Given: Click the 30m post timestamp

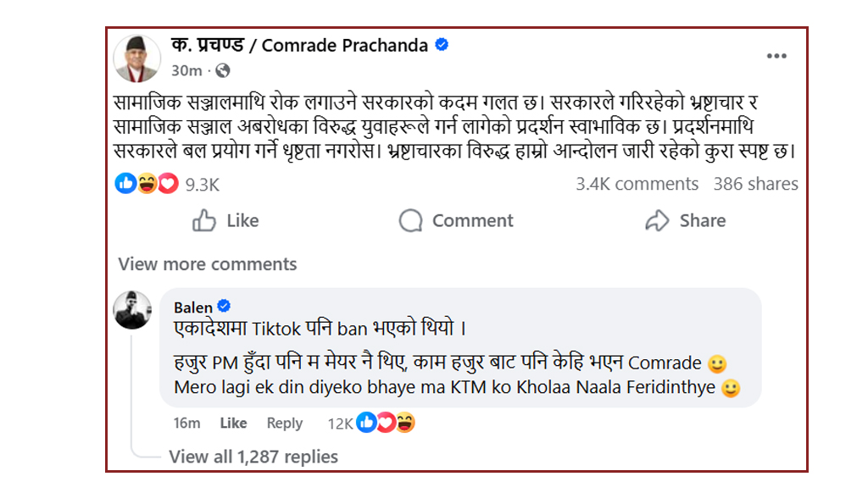Looking at the screenshot, I should (x=186, y=70).
